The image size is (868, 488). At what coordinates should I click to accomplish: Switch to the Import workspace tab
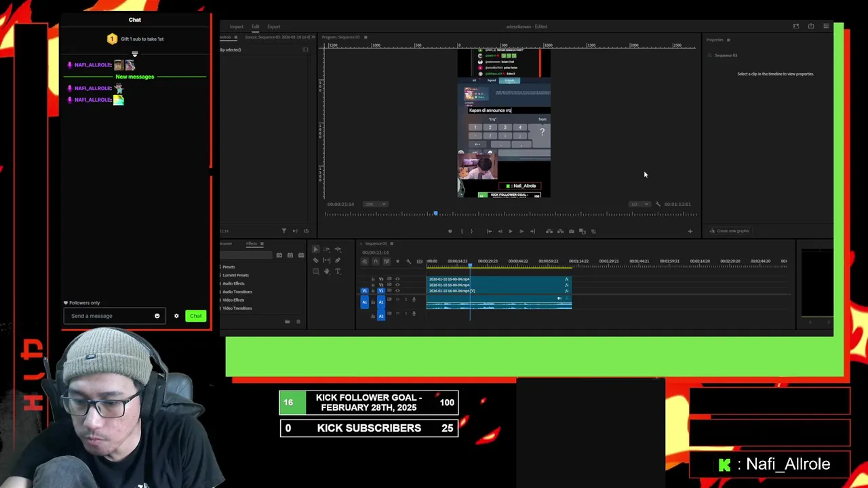click(236, 26)
